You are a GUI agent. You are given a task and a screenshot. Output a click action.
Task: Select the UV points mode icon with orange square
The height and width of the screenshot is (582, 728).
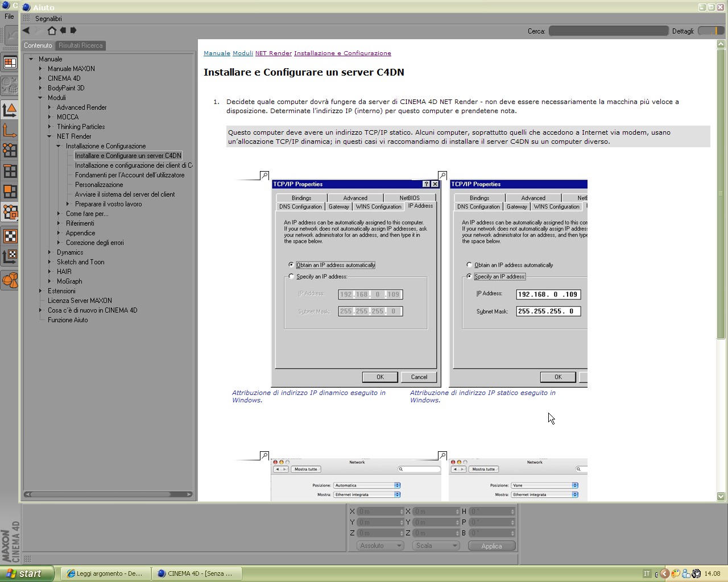(10, 212)
